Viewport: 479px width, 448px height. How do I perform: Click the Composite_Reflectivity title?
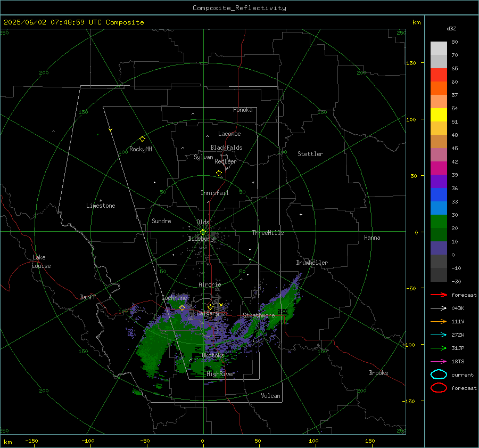[x=240, y=8]
